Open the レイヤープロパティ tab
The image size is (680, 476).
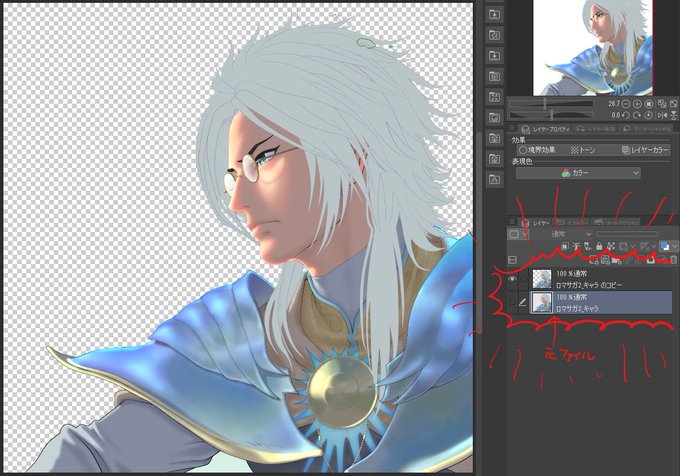(545, 129)
